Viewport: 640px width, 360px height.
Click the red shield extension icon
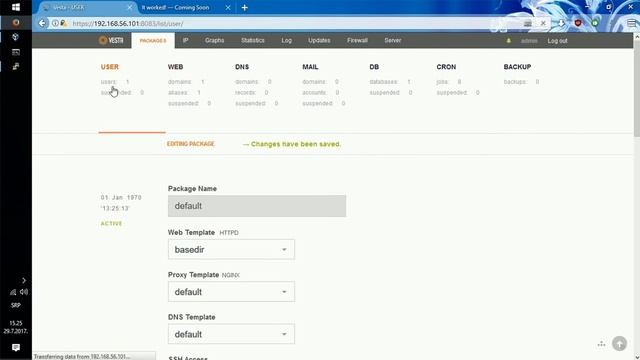pyautogui.click(x=578, y=23)
